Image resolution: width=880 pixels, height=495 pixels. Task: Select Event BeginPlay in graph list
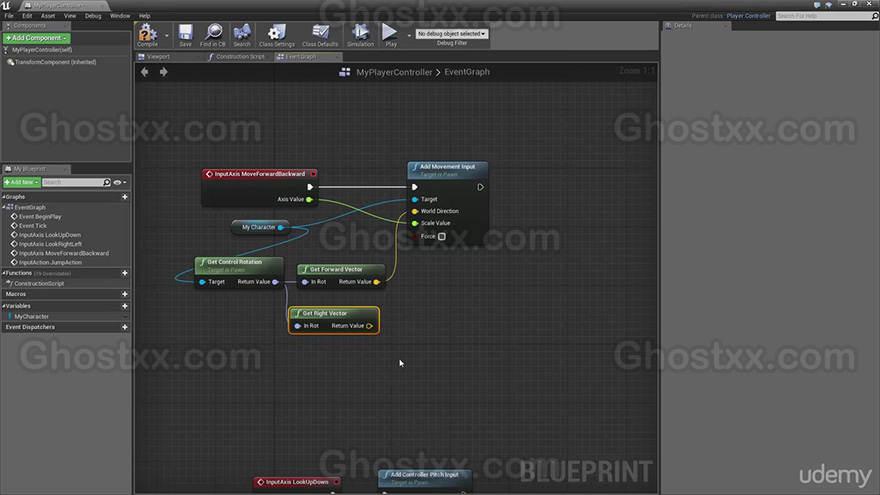[x=40, y=217]
